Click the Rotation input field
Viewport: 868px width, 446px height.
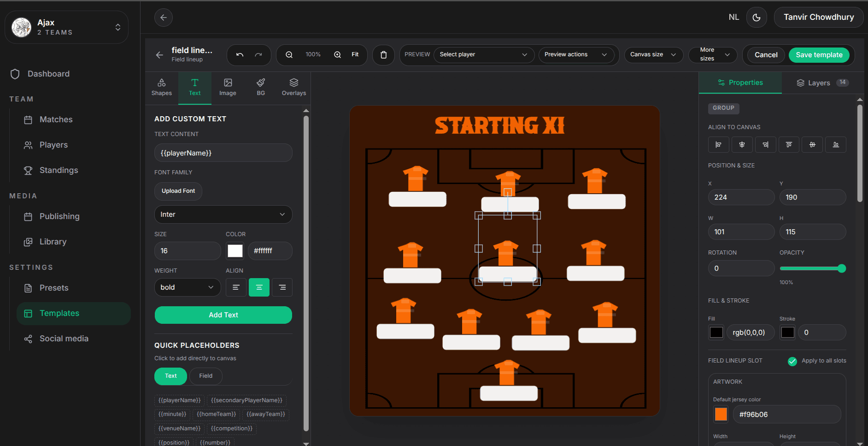[741, 268]
